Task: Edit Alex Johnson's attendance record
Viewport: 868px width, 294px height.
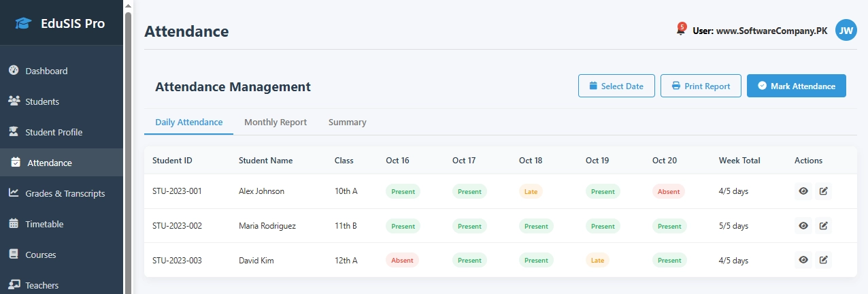Action: (823, 191)
